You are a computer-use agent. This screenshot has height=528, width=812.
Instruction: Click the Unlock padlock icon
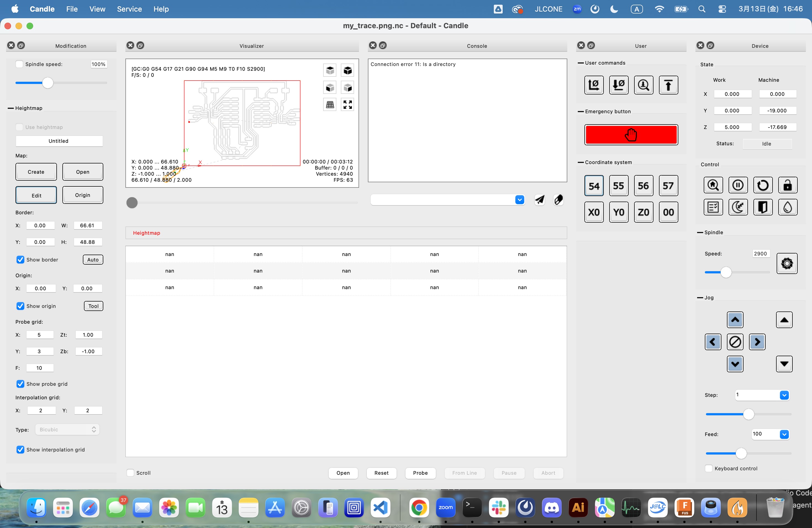coord(787,185)
